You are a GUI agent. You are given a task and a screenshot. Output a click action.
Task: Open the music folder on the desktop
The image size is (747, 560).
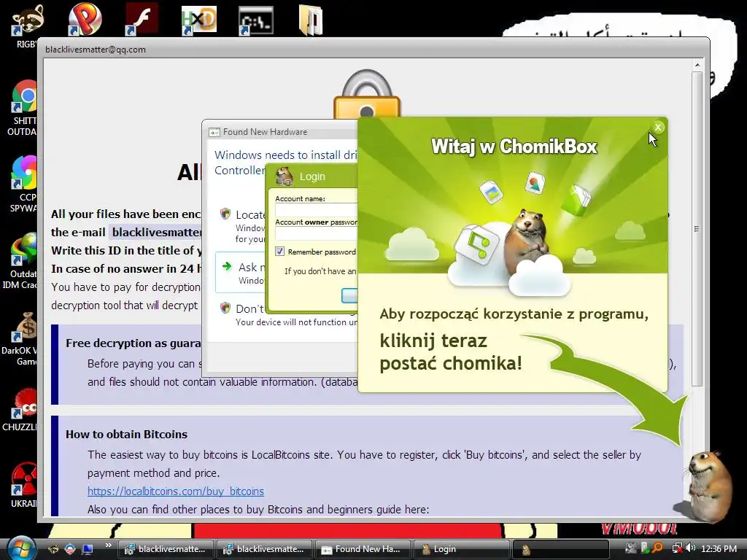point(311,20)
